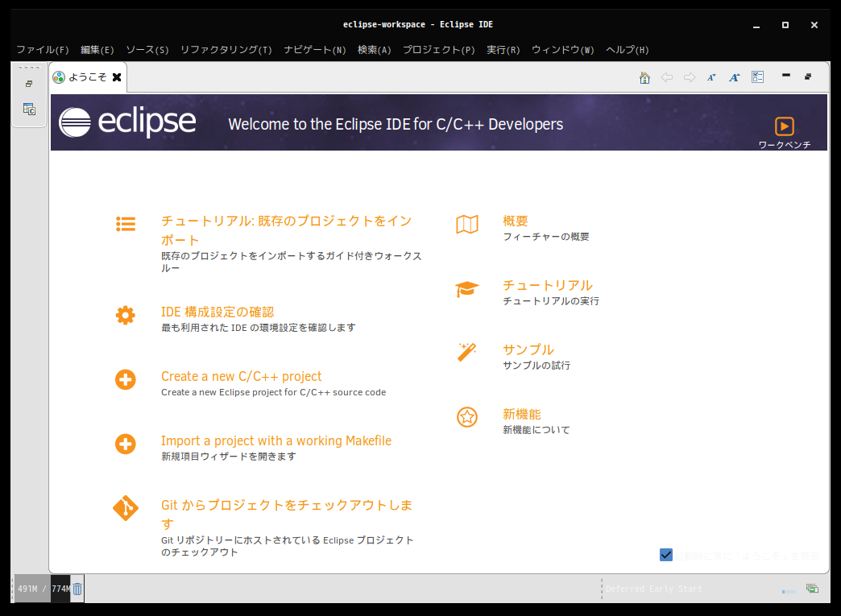The image size is (841, 616).
Task: Minimize the Eclipse IDE window
Action: click(x=756, y=25)
